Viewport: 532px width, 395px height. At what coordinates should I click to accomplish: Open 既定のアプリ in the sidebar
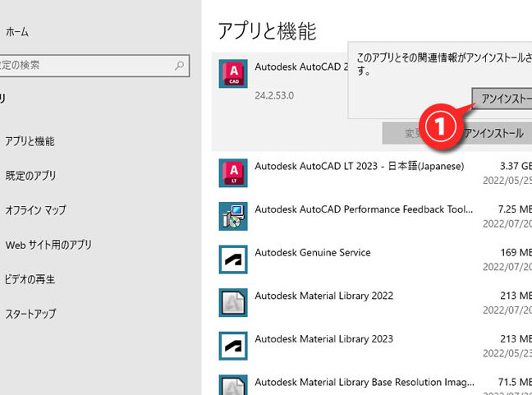[x=30, y=176]
